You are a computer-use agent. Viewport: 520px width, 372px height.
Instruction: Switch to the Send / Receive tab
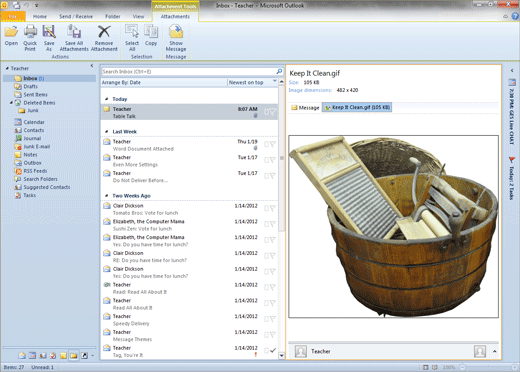tap(76, 16)
